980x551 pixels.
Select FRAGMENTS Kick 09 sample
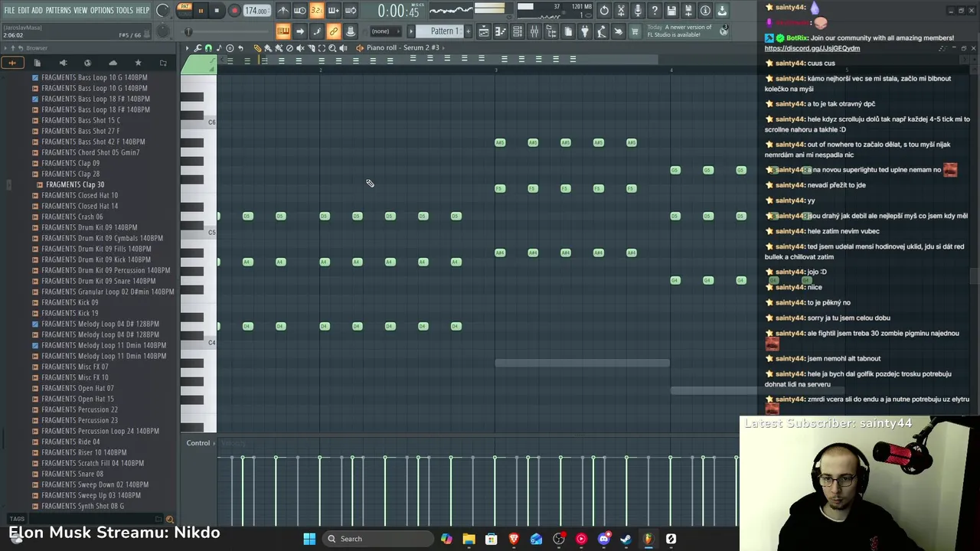(70, 302)
